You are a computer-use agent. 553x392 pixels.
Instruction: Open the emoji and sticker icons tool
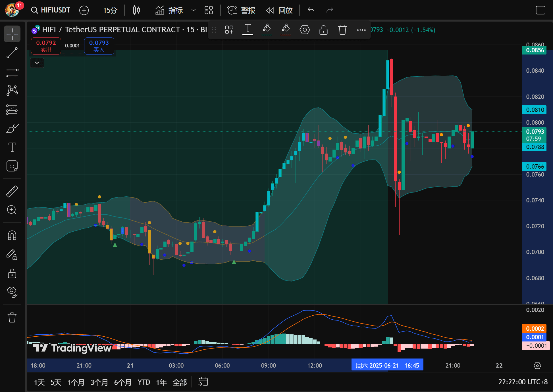[12, 166]
